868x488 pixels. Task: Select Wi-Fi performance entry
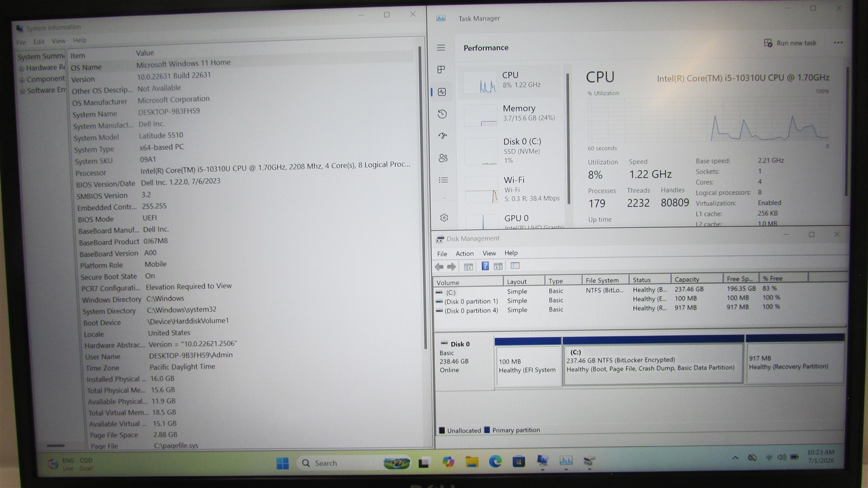click(513, 189)
